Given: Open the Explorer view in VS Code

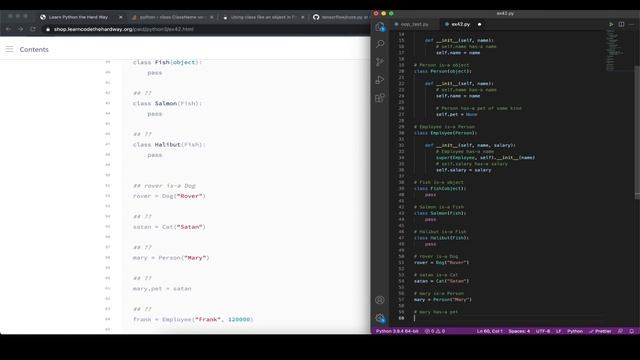Looking at the screenshot, I should tap(380, 27).
